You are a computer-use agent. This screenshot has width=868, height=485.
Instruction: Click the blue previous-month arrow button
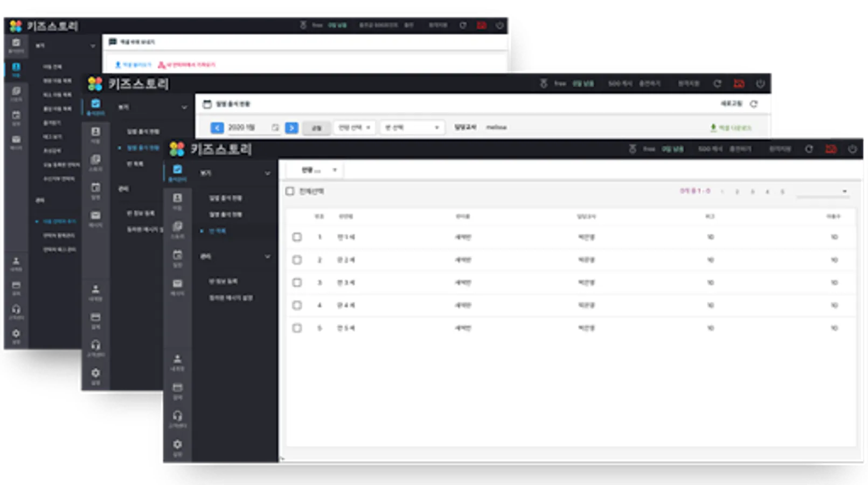(217, 128)
